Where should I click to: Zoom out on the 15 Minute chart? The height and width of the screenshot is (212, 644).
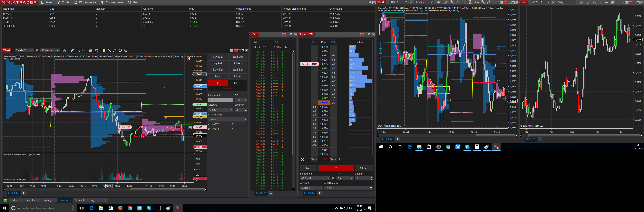pos(84,50)
